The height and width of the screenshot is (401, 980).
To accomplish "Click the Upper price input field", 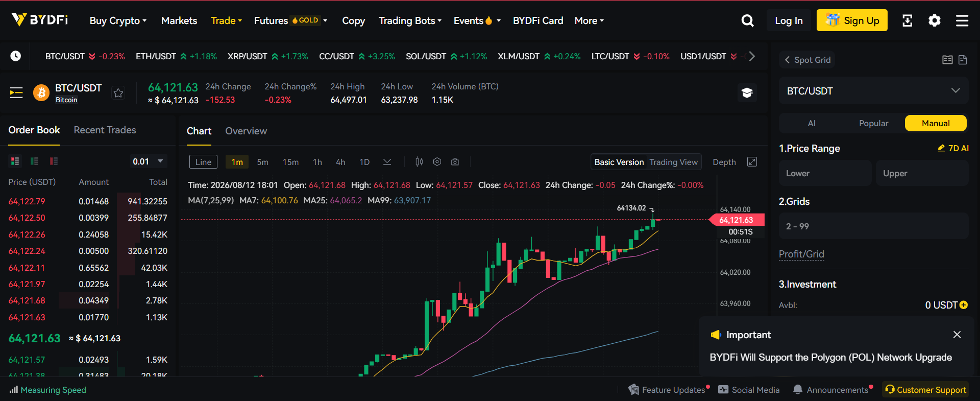I will (x=922, y=173).
